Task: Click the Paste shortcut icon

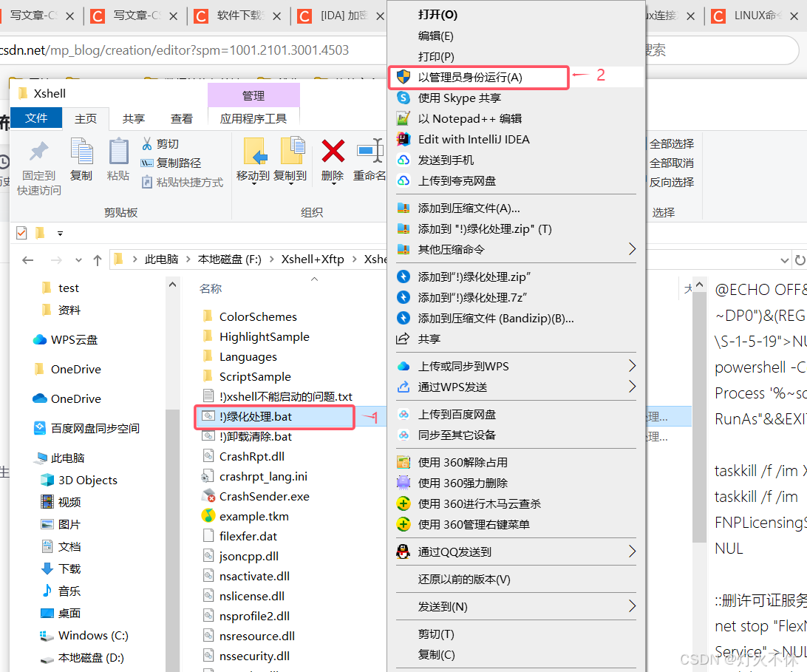Action: [147, 183]
